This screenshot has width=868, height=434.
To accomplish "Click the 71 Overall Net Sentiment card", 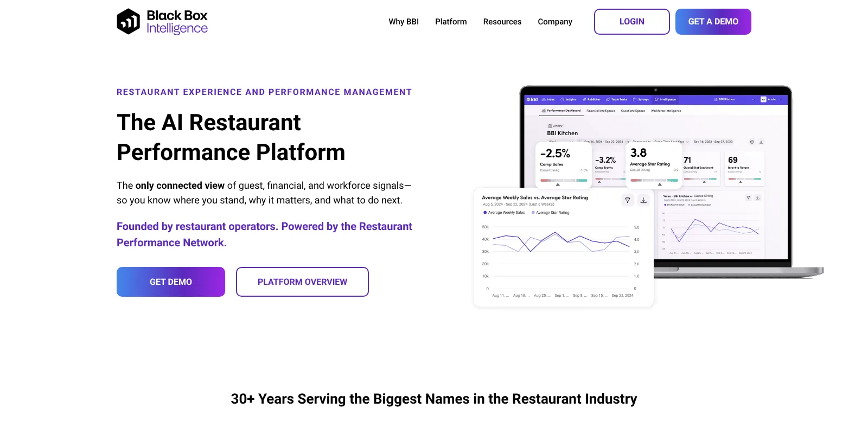I will (x=700, y=168).
